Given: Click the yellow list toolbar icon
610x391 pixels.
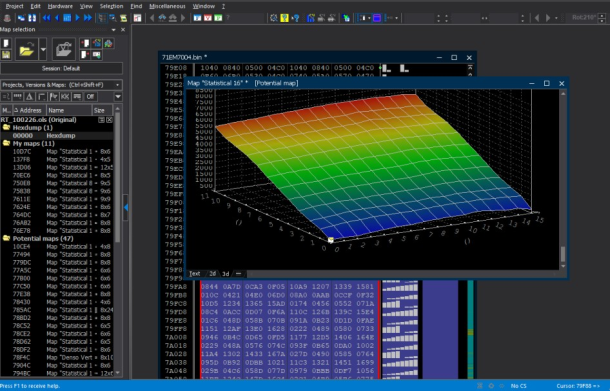Looking at the screenshot, I should (x=123, y=18).
